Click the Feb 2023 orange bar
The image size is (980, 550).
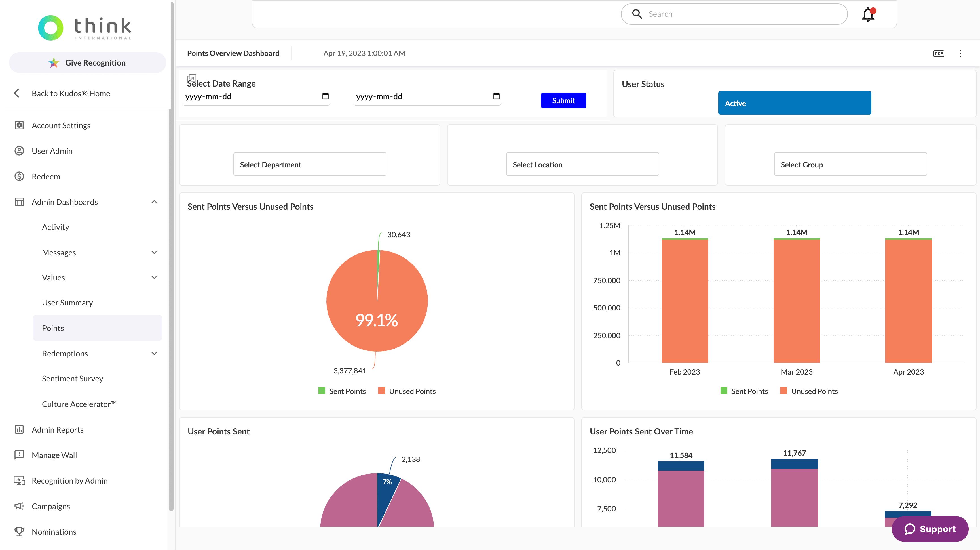click(x=685, y=301)
